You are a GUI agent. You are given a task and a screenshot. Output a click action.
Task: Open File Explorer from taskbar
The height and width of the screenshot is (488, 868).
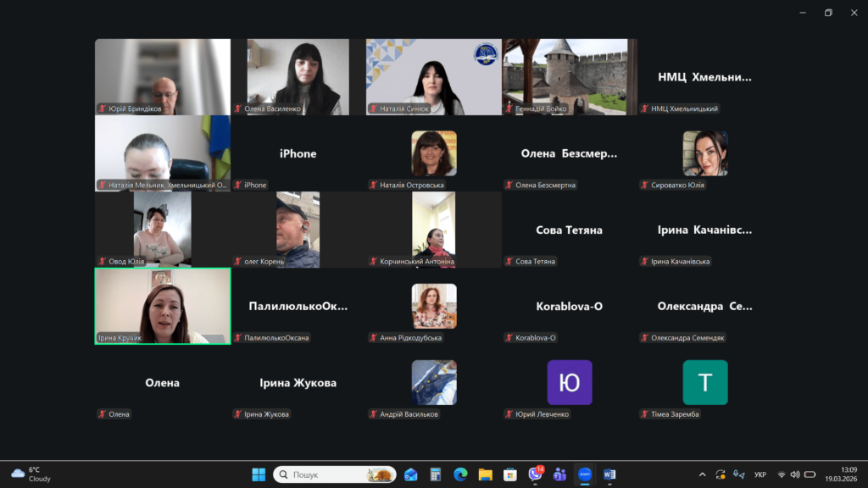pos(485,474)
